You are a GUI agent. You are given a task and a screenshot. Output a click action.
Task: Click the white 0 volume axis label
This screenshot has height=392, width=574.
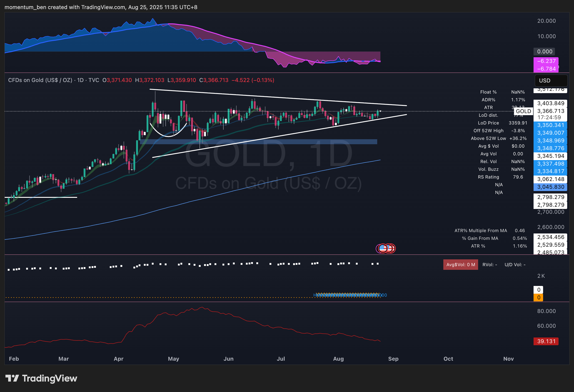[x=538, y=290]
